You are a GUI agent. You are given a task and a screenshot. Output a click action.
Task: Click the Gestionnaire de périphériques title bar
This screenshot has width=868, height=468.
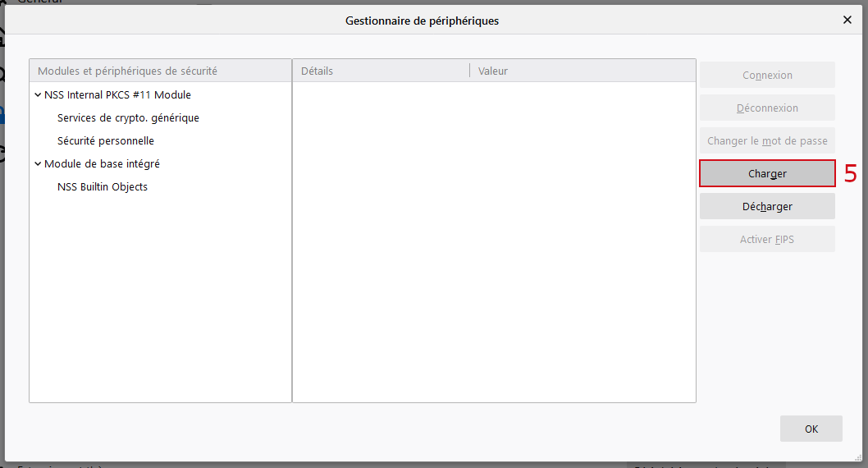[x=422, y=21]
